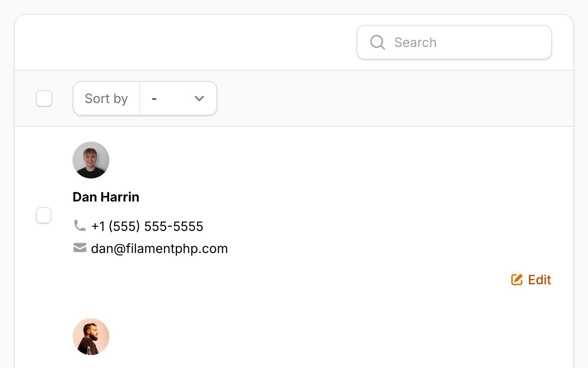This screenshot has height=368, width=588.
Task: Click the Dan Harrin name heading
Action: [x=106, y=197]
